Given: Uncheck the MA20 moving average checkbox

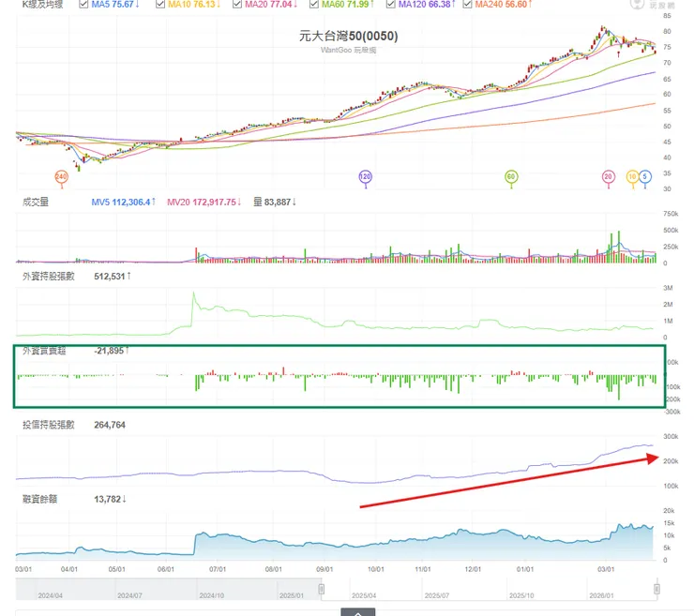Looking at the screenshot, I should (236, 4).
